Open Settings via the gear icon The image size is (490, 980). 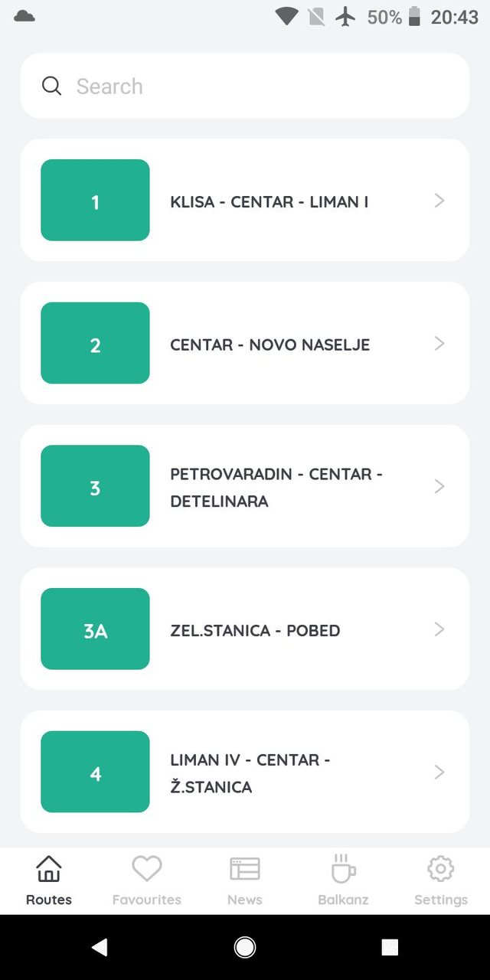(440, 869)
